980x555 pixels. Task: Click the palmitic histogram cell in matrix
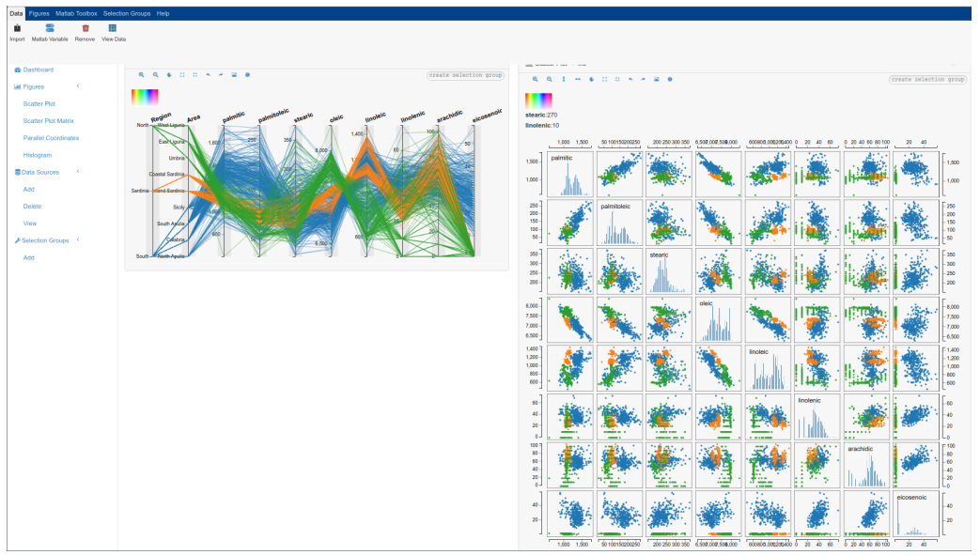click(570, 175)
